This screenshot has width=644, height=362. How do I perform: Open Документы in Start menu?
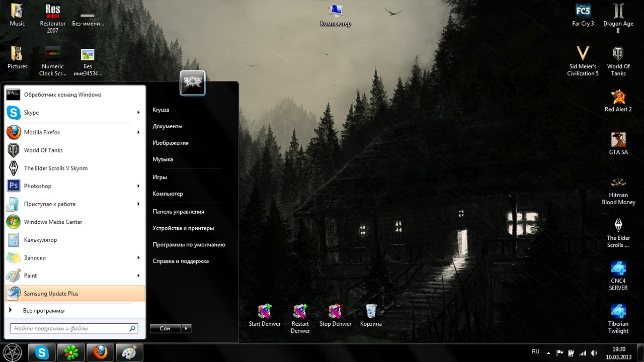point(168,126)
